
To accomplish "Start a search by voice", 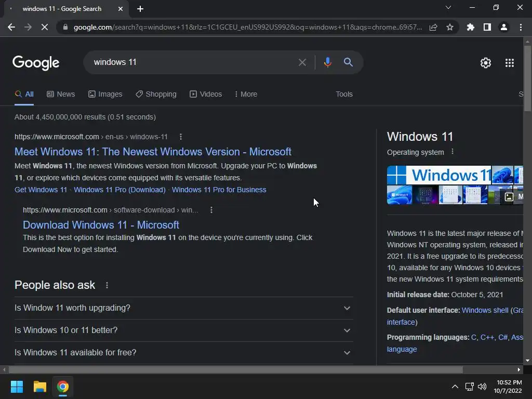I will pos(327,62).
